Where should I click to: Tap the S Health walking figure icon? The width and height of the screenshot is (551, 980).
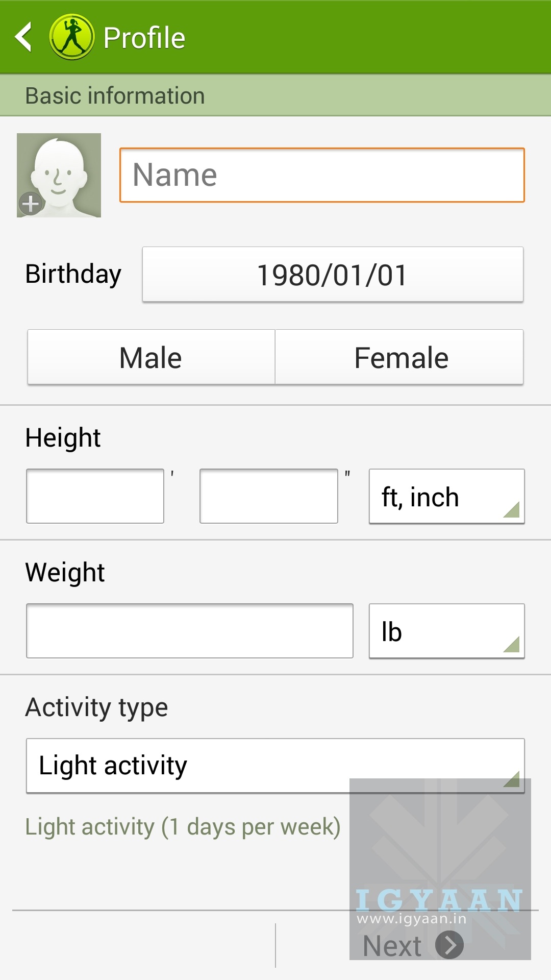point(72,37)
